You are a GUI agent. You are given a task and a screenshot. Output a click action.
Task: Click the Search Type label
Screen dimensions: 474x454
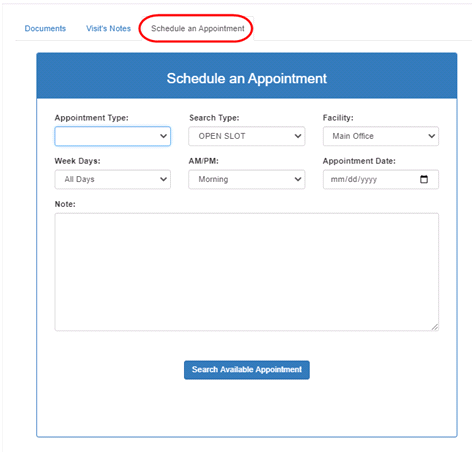pyautogui.click(x=214, y=118)
